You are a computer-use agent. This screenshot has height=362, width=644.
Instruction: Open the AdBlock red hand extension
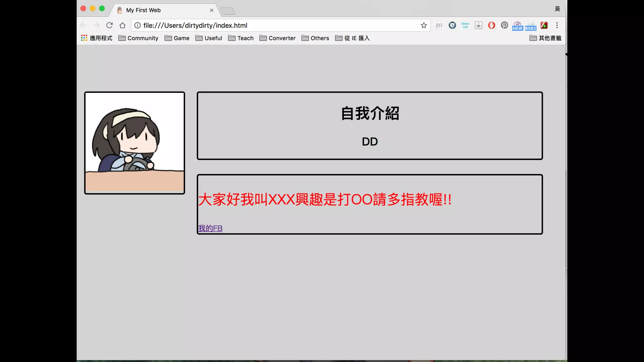tap(491, 25)
